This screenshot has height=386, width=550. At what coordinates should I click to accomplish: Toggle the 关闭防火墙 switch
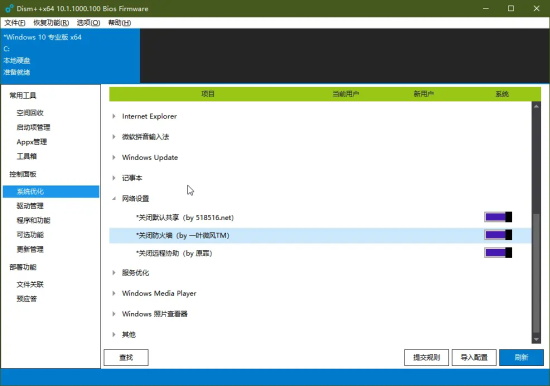(498, 235)
